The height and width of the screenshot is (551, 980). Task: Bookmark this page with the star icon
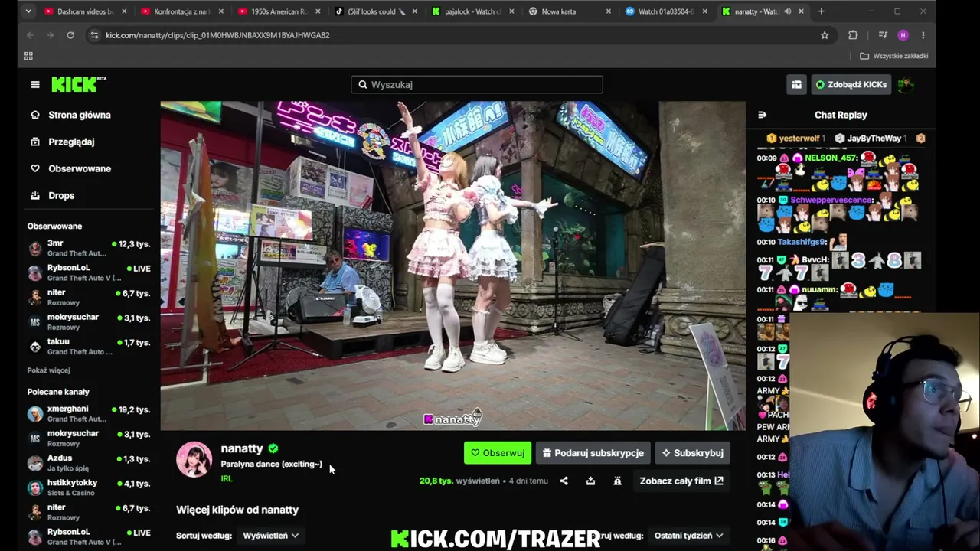(x=825, y=35)
